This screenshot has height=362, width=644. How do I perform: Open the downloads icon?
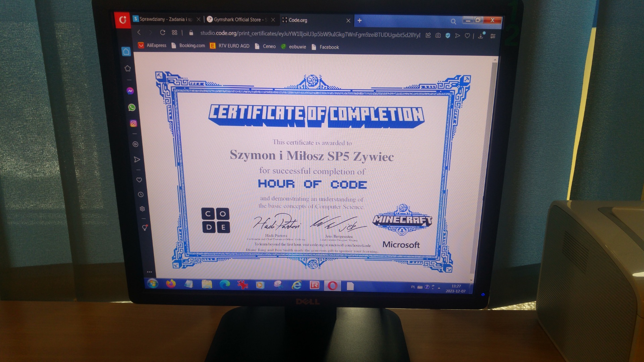[x=481, y=36]
